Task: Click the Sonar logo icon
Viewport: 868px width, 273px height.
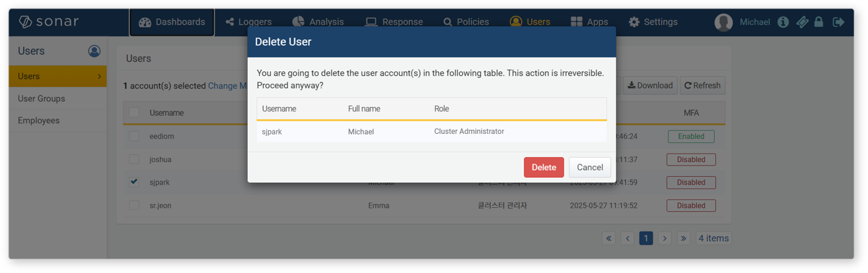Action: tap(25, 22)
